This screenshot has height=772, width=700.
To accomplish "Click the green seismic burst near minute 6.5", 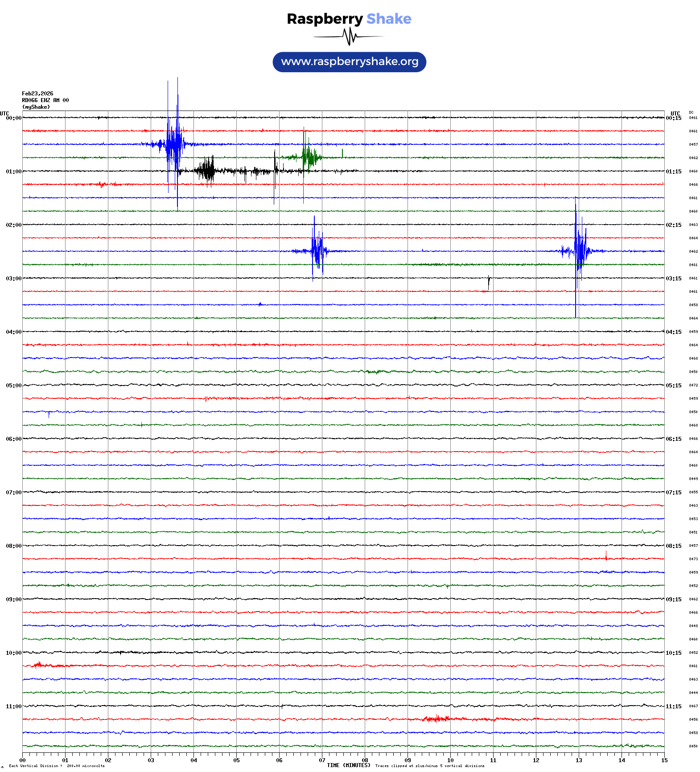I will tap(307, 157).
